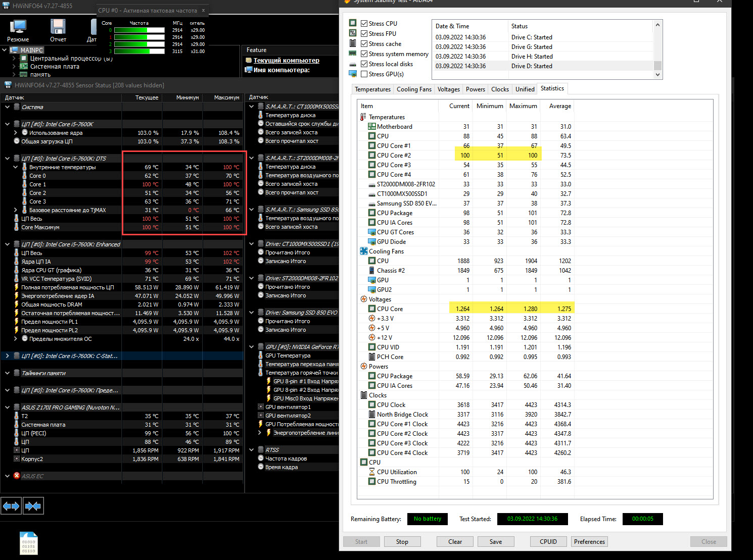Open the Unified tab
This screenshot has height=560, width=753.
(x=525, y=89)
